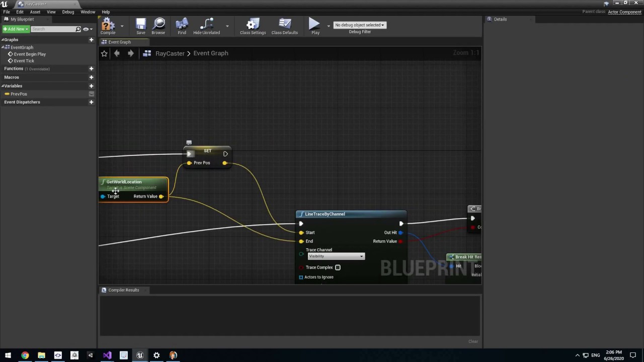
Task: Open the Add New dropdown button
Action: pyautogui.click(x=16, y=29)
